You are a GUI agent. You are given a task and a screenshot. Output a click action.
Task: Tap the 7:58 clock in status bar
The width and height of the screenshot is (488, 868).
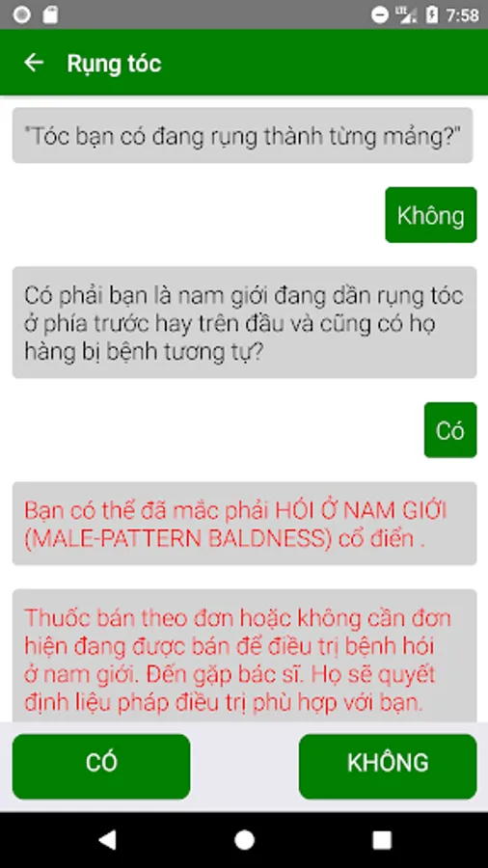[x=462, y=14]
